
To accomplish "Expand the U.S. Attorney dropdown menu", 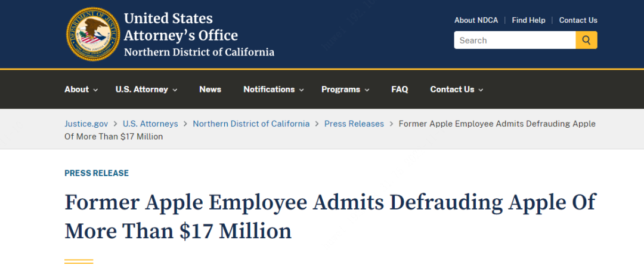I will coord(146,90).
